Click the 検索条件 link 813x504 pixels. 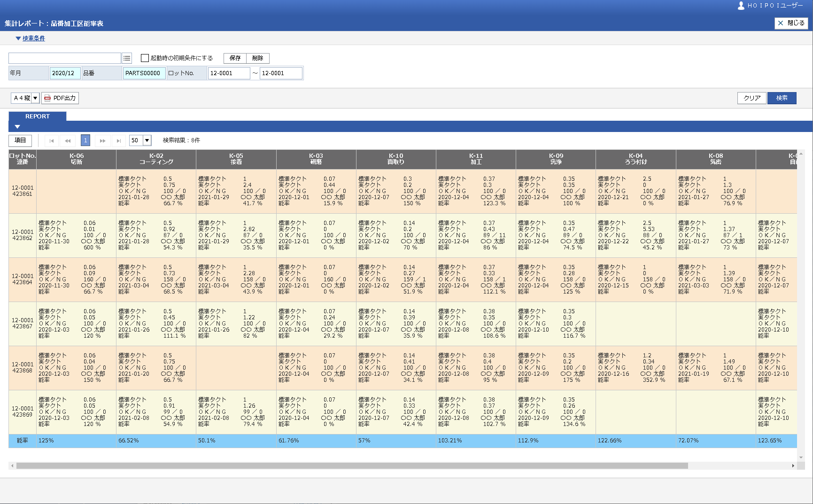tap(34, 39)
